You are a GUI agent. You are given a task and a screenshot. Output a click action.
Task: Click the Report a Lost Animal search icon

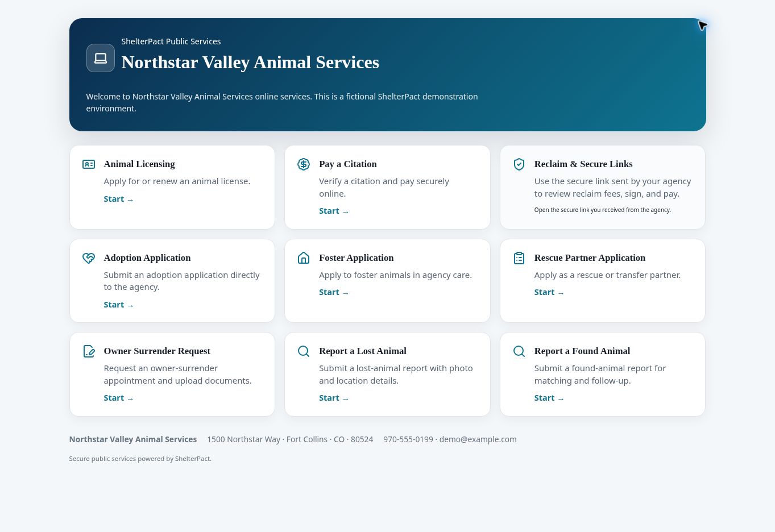click(x=304, y=351)
